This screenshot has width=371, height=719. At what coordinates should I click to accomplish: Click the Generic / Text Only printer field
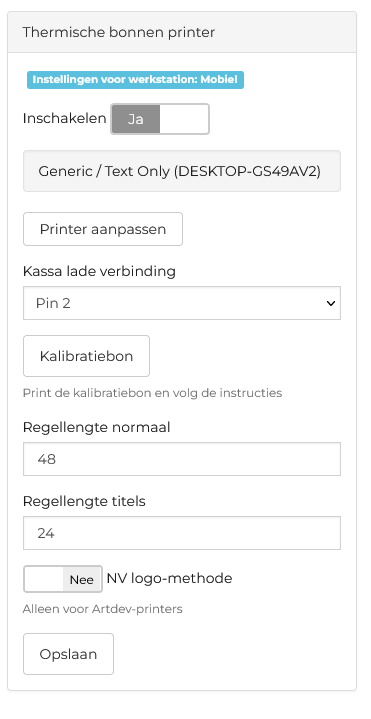pyautogui.click(x=182, y=171)
